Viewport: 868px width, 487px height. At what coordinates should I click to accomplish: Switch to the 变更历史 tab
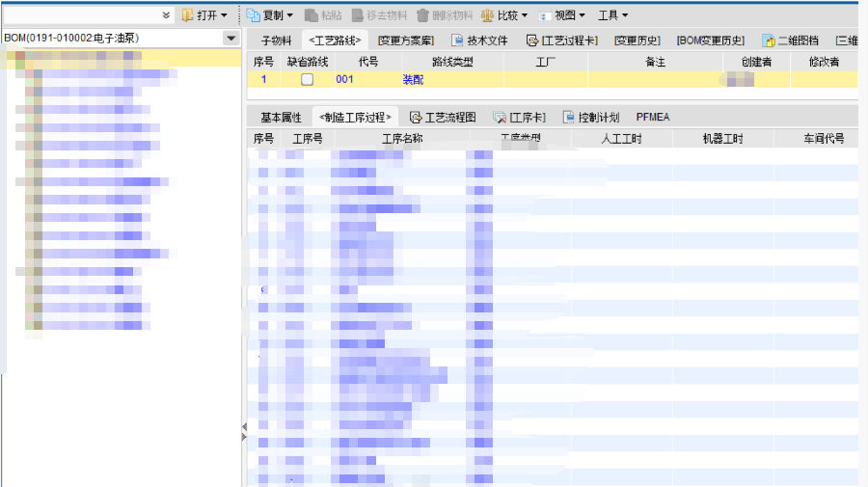637,41
